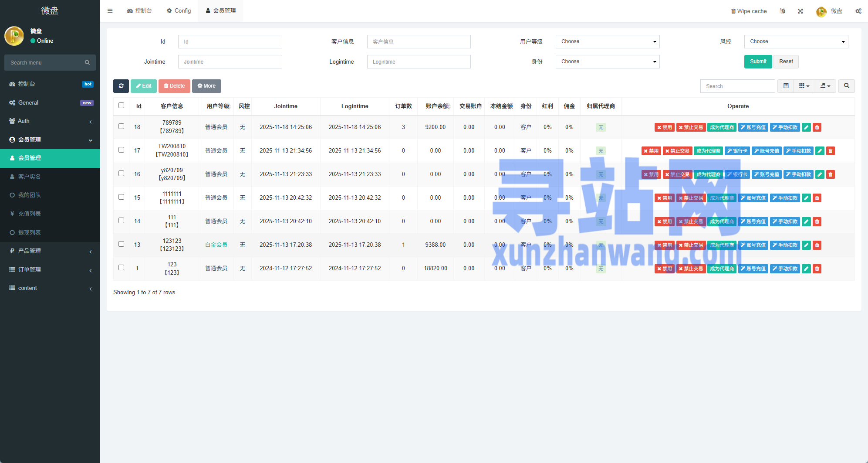Viewport: 868px width, 463px height.
Task: Select the checkbox for row Id 13
Action: (x=121, y=244)
